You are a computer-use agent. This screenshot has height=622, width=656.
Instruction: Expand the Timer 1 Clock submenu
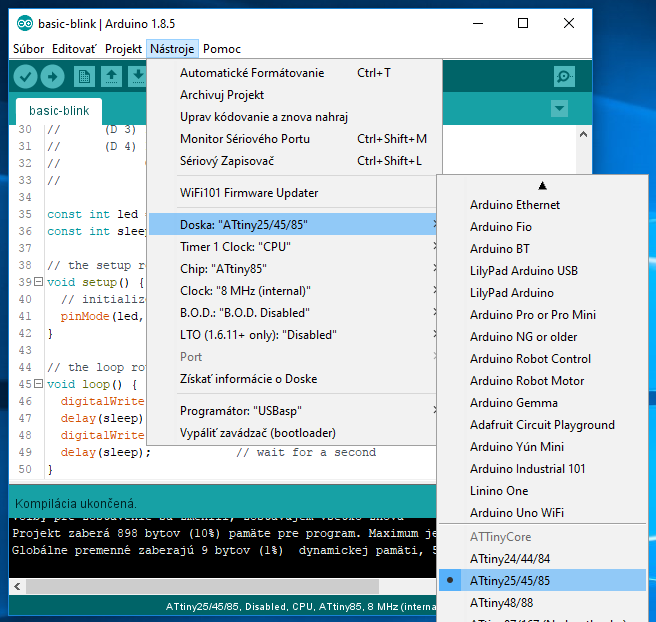[x=293, y=247]
